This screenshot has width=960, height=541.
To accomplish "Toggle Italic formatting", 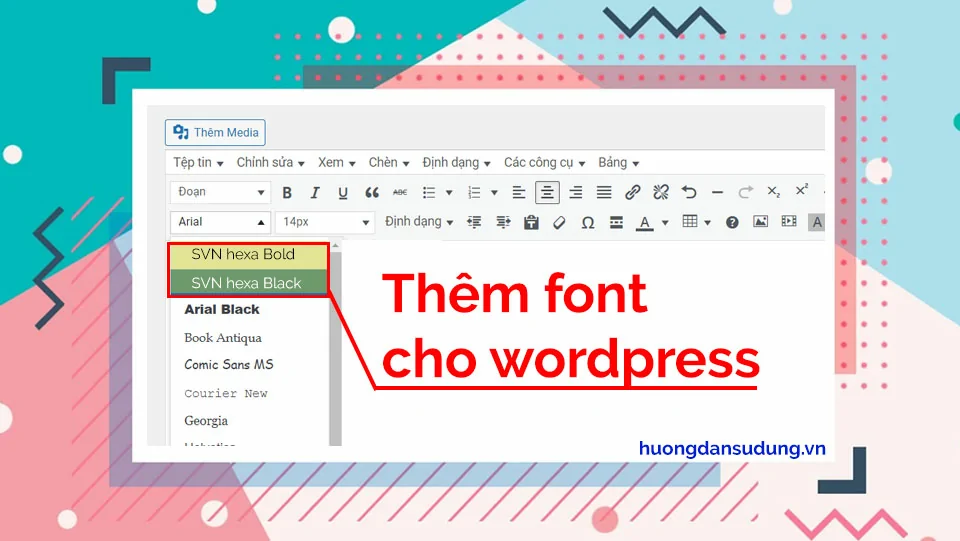I will pos(315,193).
